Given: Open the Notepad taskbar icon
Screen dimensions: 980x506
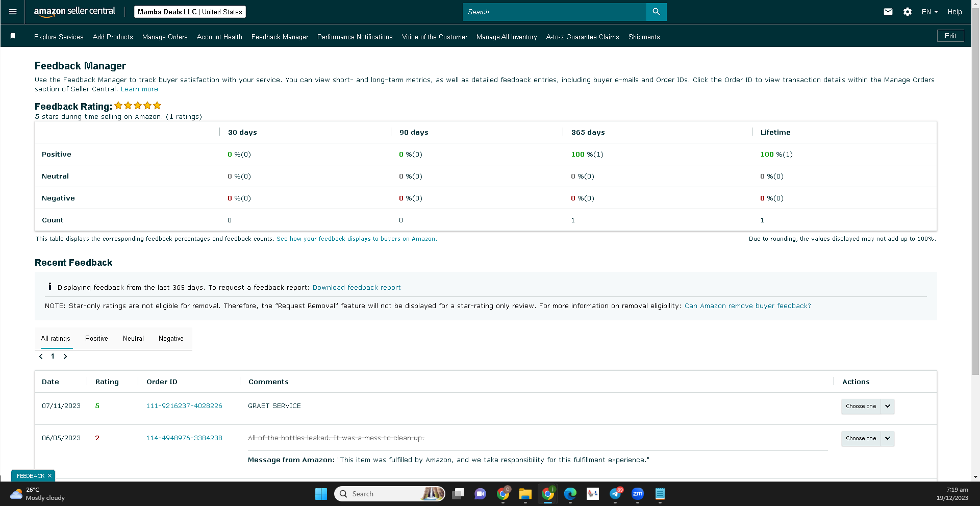Looking at the screenshot, I should pyautogui.click(x=660, y=494).
